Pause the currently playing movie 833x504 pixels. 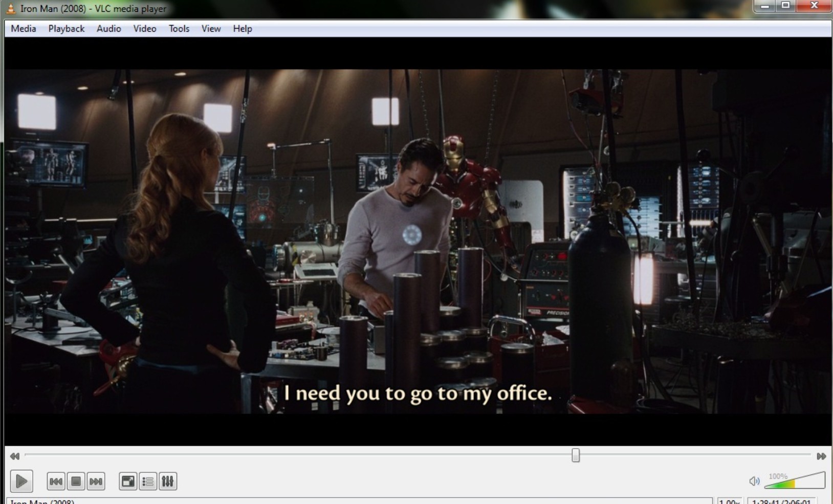click(x=21, y=481)
